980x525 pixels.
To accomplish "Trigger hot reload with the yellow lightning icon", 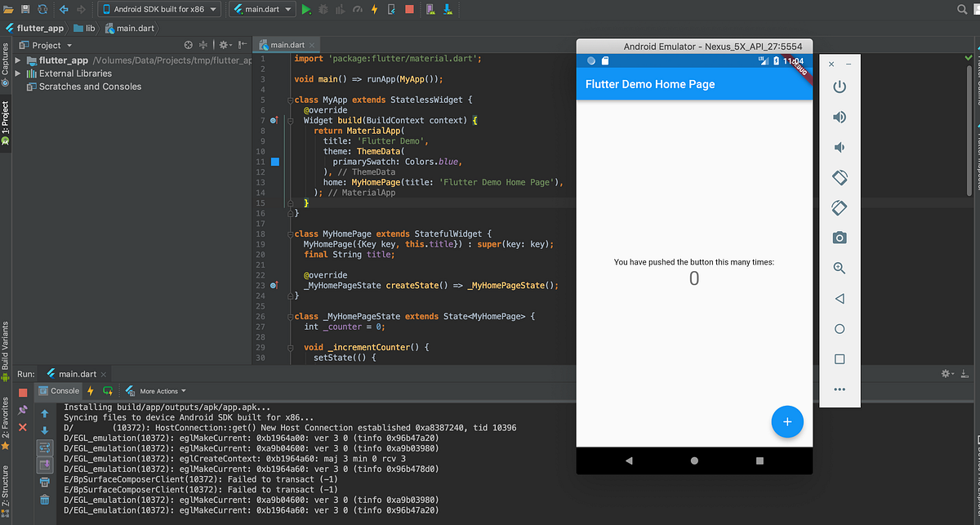I will (373, 9).
